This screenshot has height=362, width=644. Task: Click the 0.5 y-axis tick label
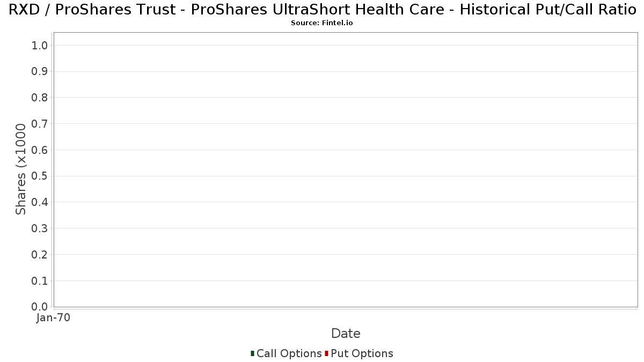tap(40, 176)
